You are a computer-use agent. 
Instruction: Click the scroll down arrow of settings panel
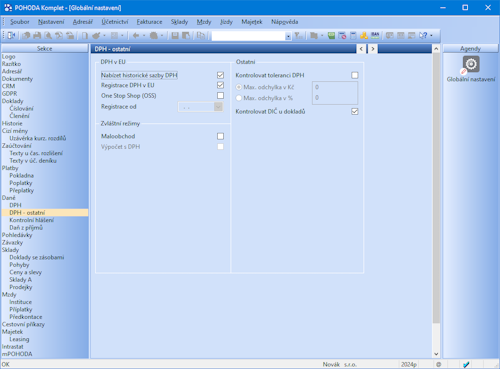click(436, 354)
